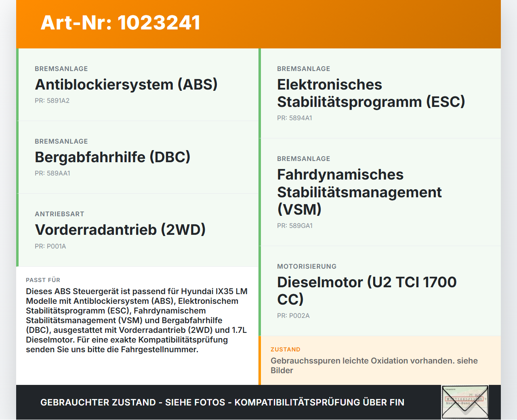Click the Gebrauchsspuren Oxidation condition note
This screenshot has height=420, width=517.
coord(374,365)
